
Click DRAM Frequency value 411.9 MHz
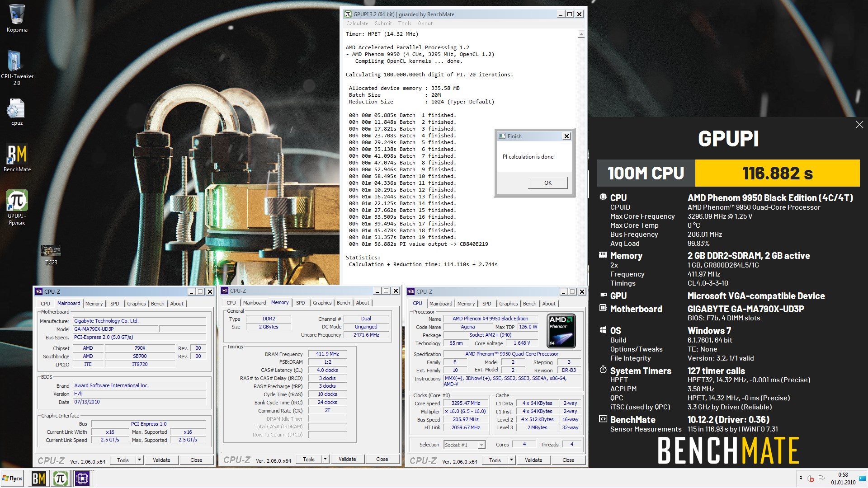pos(327,354)
